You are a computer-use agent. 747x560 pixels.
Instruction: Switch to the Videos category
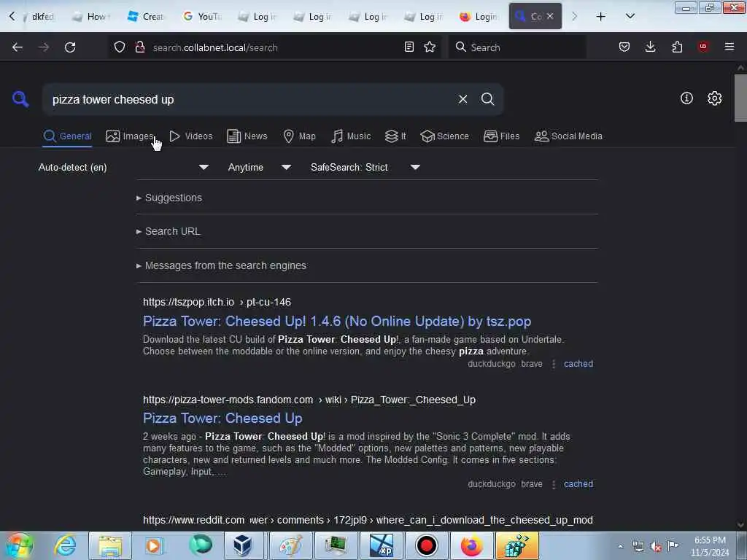pos(191,136)
